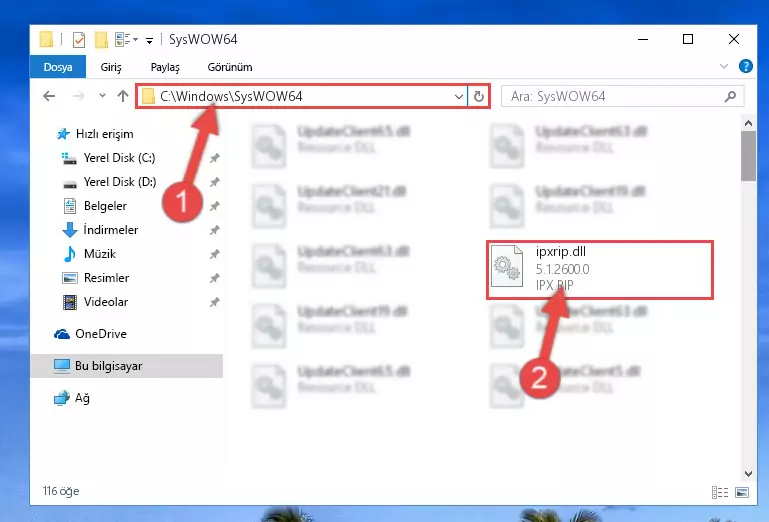Expand the ribbon using the chevron
This screenshot has height=522, width=769.
[x=723, y=66]
